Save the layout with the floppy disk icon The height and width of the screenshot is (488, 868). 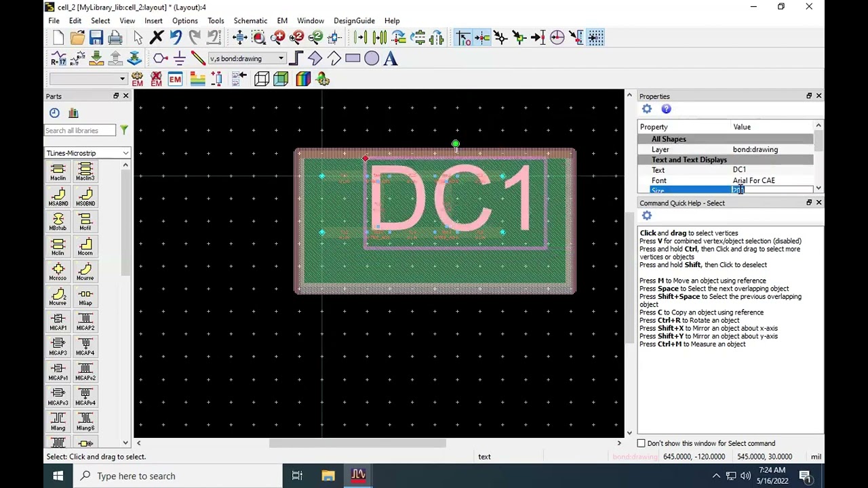pos(96,38)
